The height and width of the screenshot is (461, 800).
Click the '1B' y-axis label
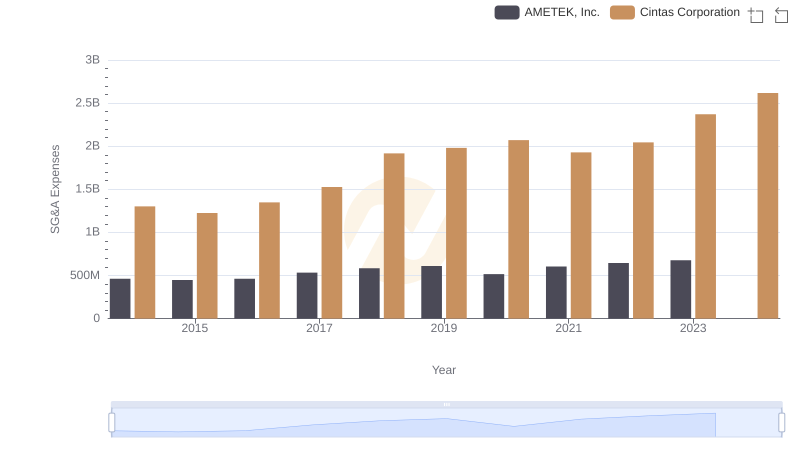(92, 232)
